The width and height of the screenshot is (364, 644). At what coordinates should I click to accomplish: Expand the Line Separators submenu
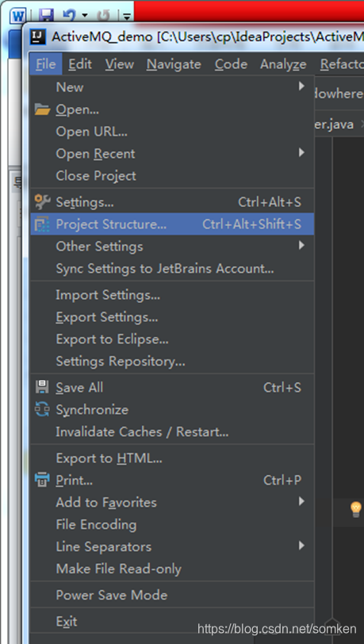click(x=301, y=546)
